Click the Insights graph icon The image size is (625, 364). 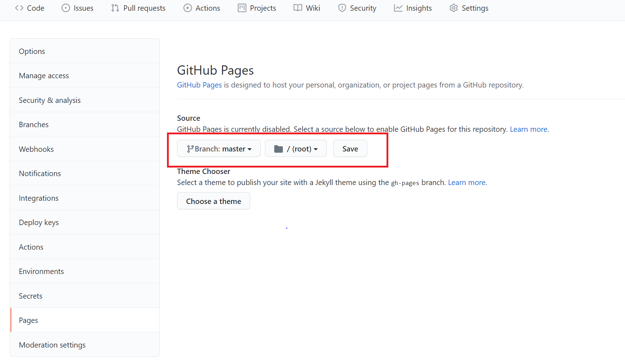click(398, 8)
